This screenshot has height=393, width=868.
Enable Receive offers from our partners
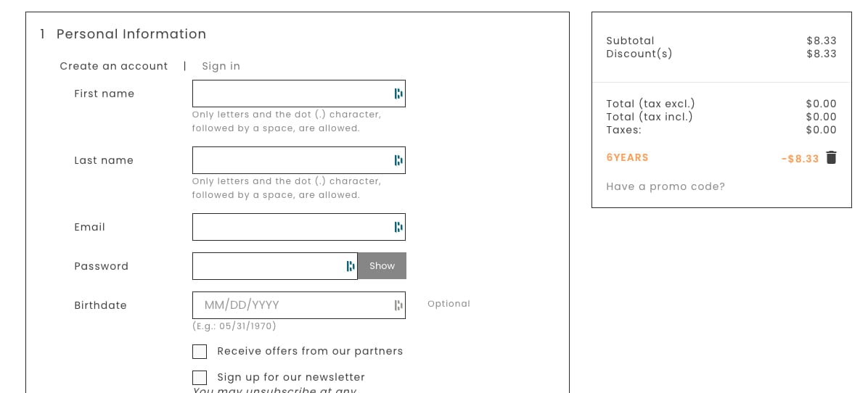tap(200, 352)
